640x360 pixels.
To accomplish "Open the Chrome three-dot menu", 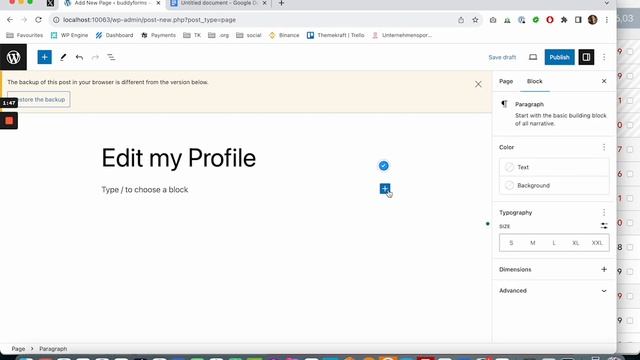I will click(607, 20).
